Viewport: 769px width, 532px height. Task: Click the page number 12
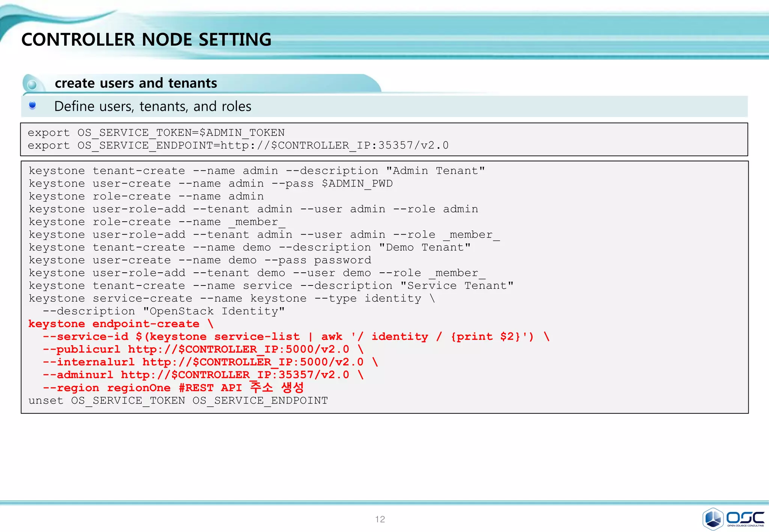point(380,519)
